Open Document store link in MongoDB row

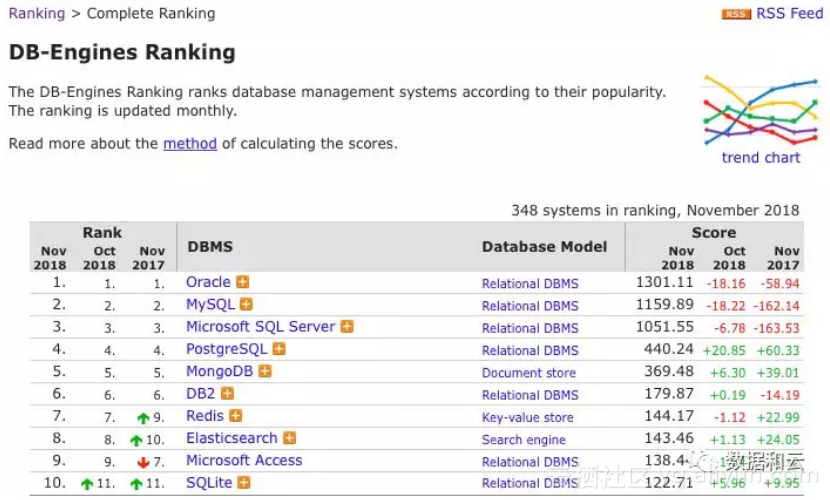(x=528, y=372)
